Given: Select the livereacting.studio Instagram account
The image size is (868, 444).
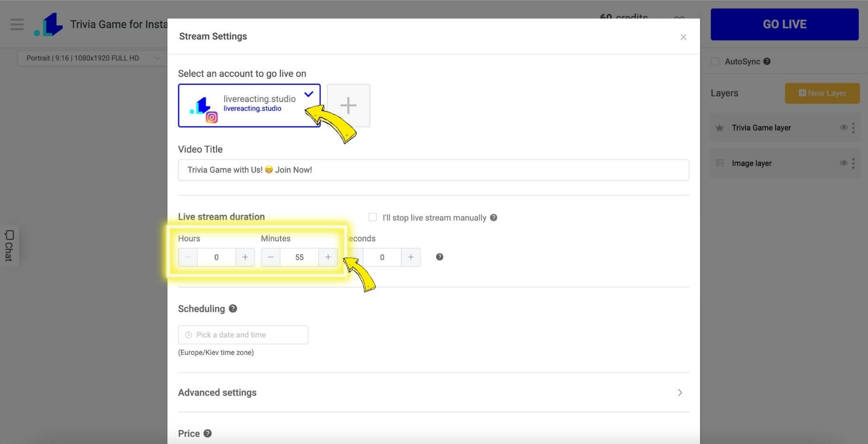Looking at the screenshot, I should pyautogui.click(x=249, y=105).
